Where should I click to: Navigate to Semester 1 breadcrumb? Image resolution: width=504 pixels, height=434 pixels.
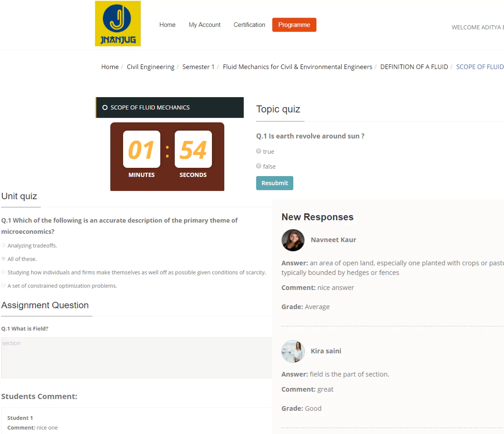pos(198,67)
